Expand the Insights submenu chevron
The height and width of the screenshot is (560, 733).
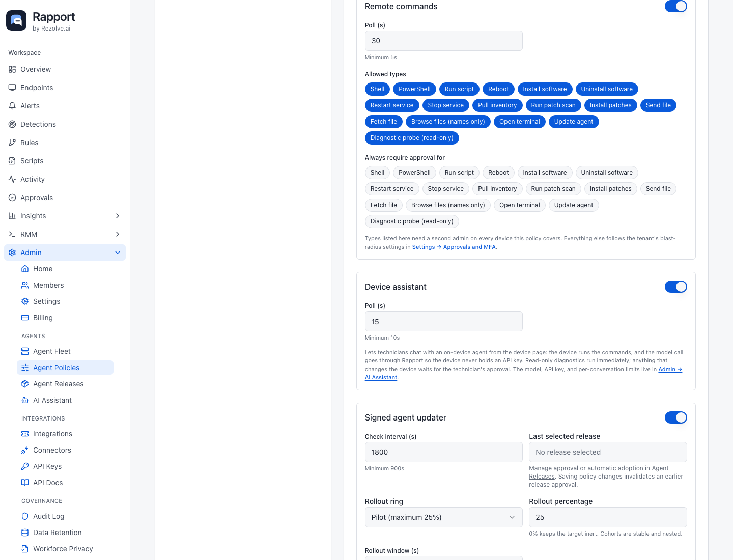pyautogui.click(x=118, y=216)
